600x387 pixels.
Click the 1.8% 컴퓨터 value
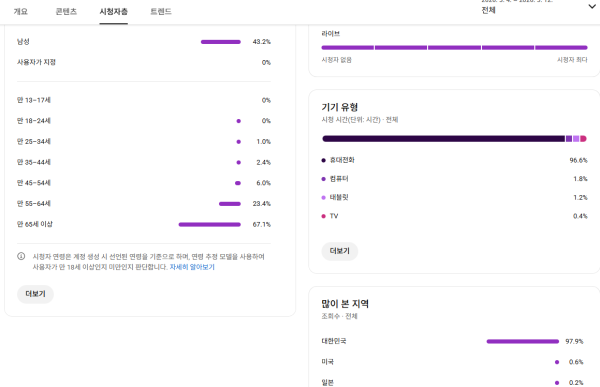580,179
